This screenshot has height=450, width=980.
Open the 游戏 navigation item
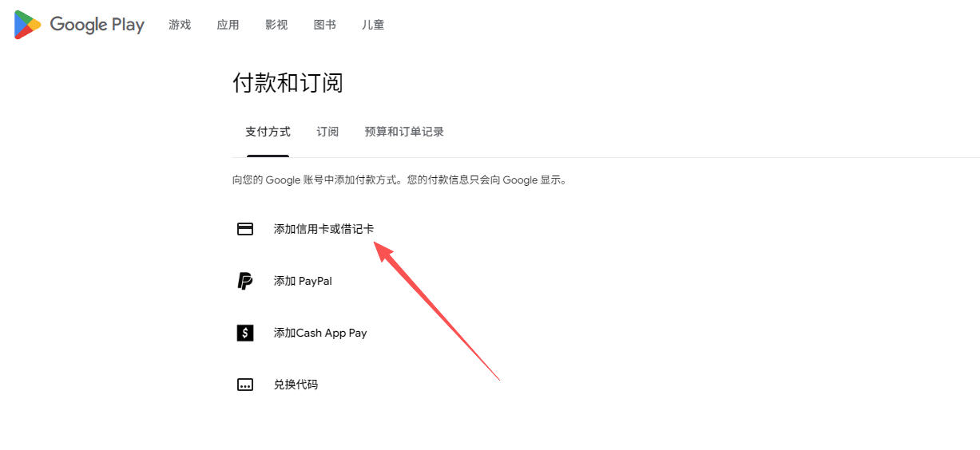click(x=180, y=25)
